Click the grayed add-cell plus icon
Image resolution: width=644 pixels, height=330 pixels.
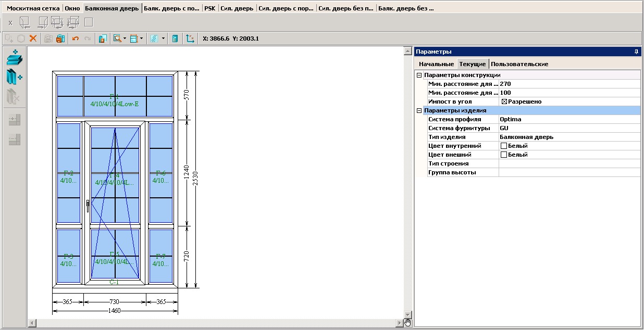15,120
